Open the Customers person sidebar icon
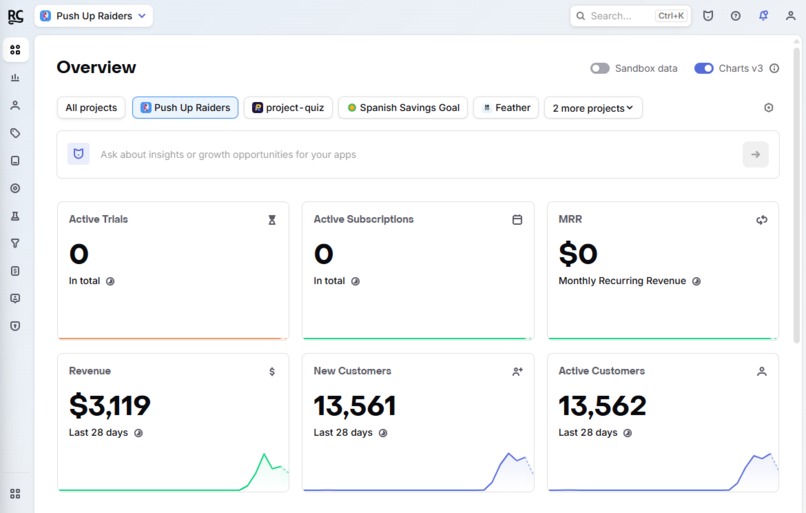Image resolution: width=806 pixels, height=513 pixels. tap(15, 105)
